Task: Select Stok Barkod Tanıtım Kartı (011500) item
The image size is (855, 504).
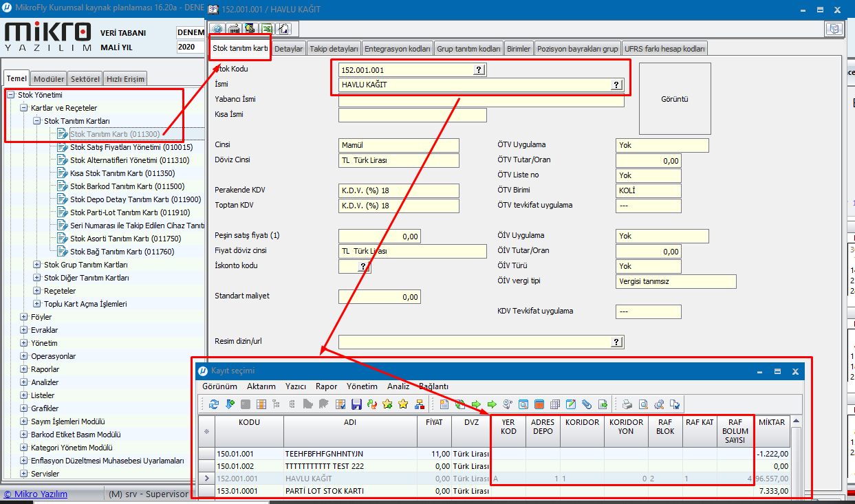Action: 127,186
